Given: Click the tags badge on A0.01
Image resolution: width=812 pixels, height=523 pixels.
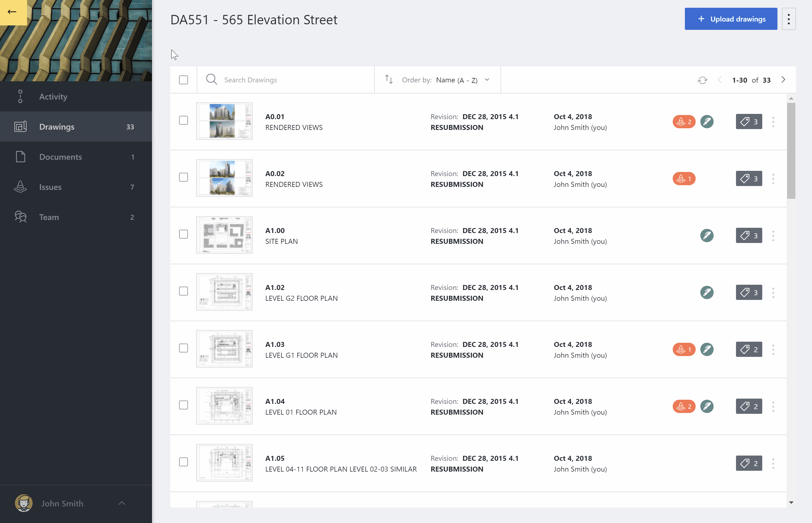Looking at the screenshot, I should (749, 122).
